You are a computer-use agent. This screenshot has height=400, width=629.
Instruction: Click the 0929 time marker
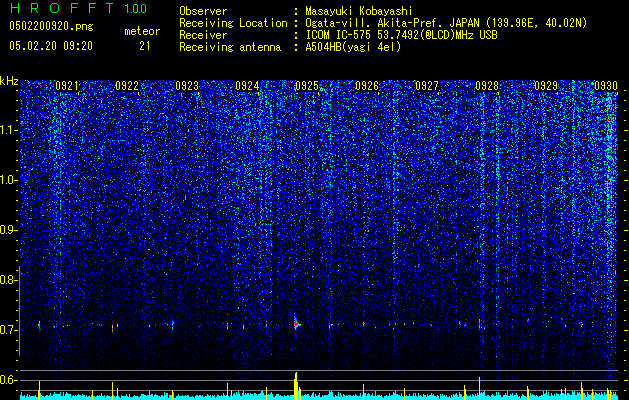point(546,86)
